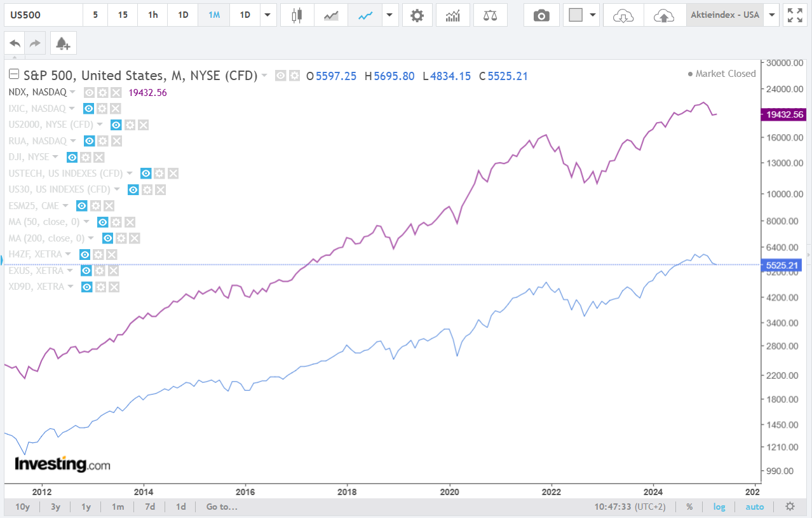Select the 1h interval tab
The width and height of the screenshot is (812, 518).
[x=152, y=15]
